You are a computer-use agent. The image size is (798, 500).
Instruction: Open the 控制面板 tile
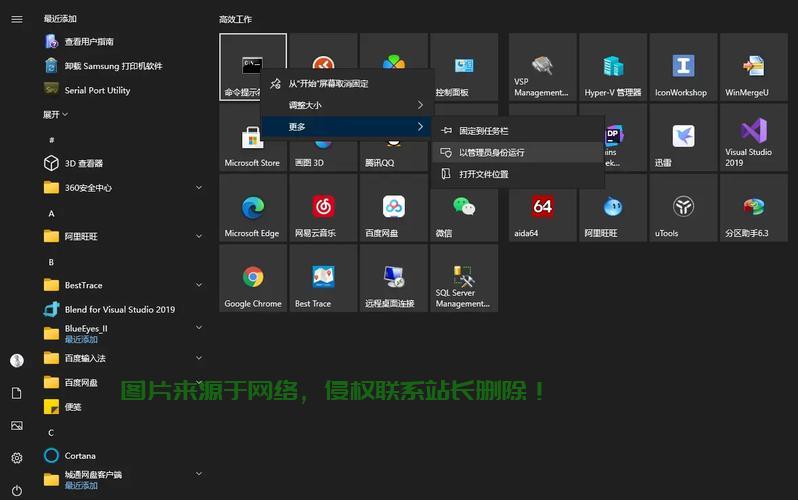(464, 67)
